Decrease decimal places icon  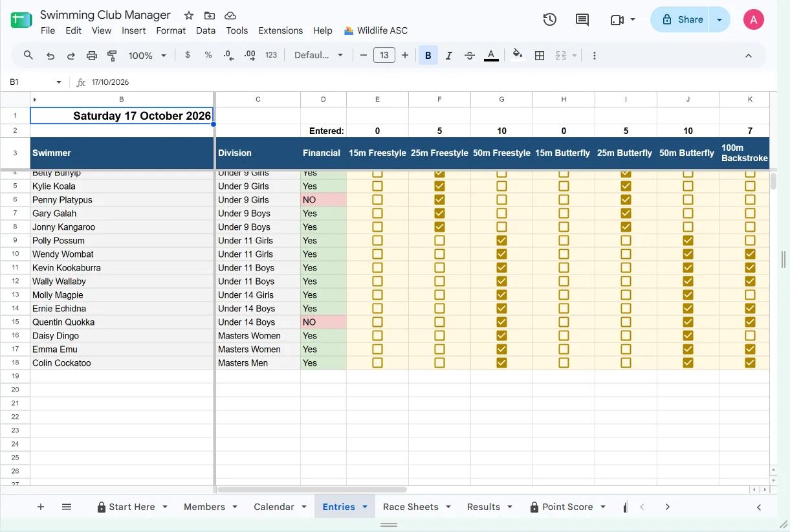(229, 56)
